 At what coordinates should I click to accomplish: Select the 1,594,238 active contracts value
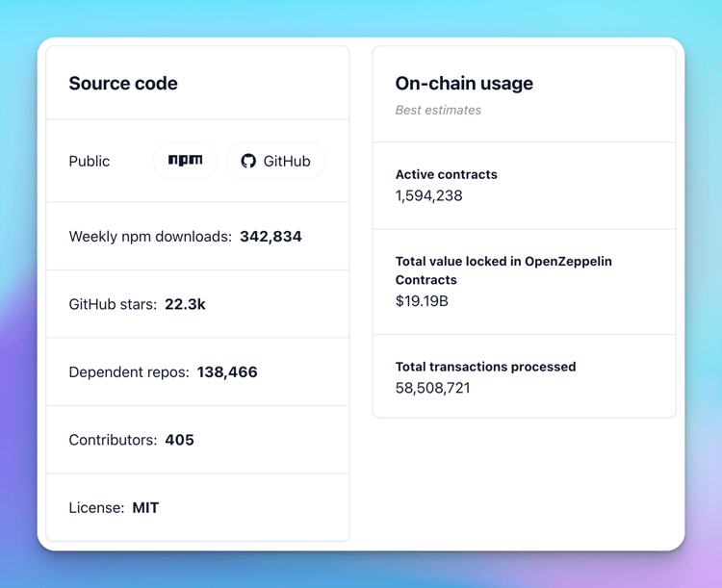point(428,195)
